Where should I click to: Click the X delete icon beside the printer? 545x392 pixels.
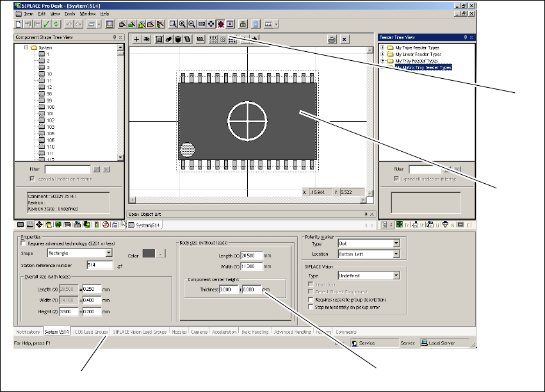345,40
